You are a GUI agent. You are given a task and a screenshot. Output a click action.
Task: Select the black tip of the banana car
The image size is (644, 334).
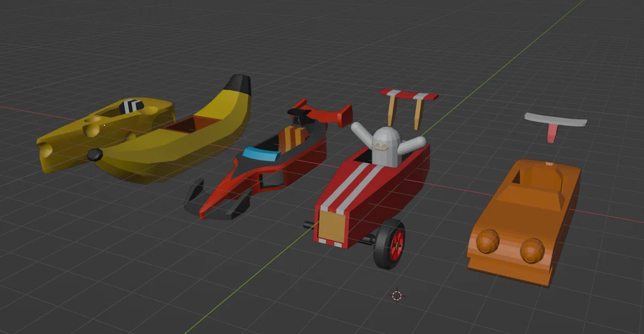click(238, 85)
